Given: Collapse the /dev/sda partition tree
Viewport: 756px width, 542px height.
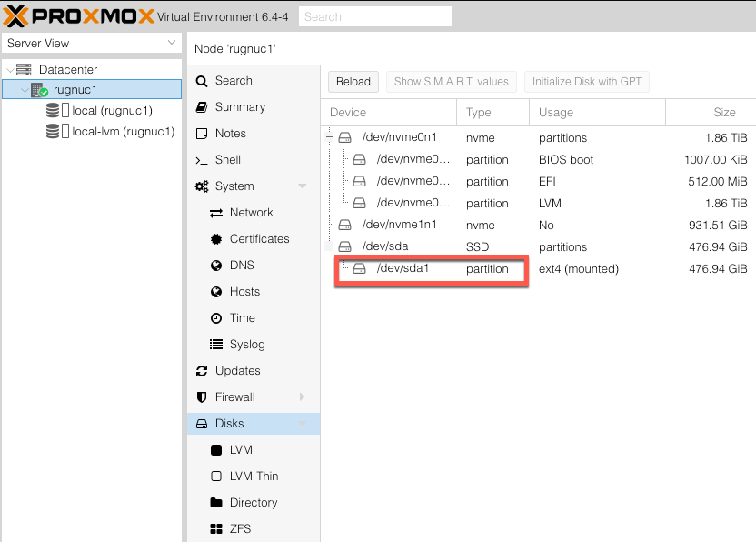Looking at the screenshot, I should 329,246.
